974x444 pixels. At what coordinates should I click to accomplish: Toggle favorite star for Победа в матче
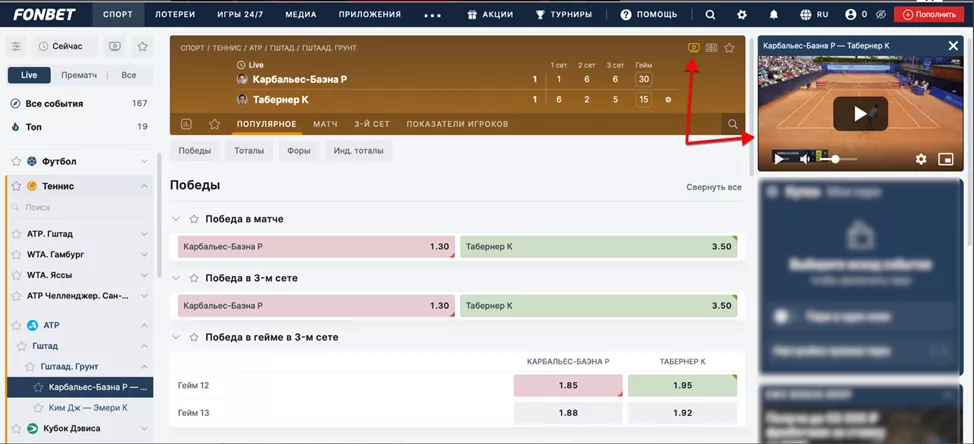pyautogui.click(x=194, y=219)
